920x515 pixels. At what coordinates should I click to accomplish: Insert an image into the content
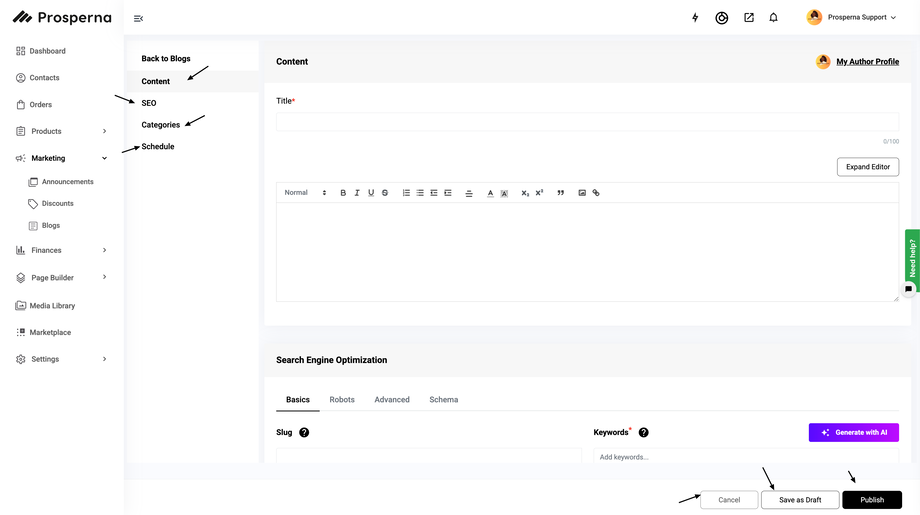tap(582, 193)
